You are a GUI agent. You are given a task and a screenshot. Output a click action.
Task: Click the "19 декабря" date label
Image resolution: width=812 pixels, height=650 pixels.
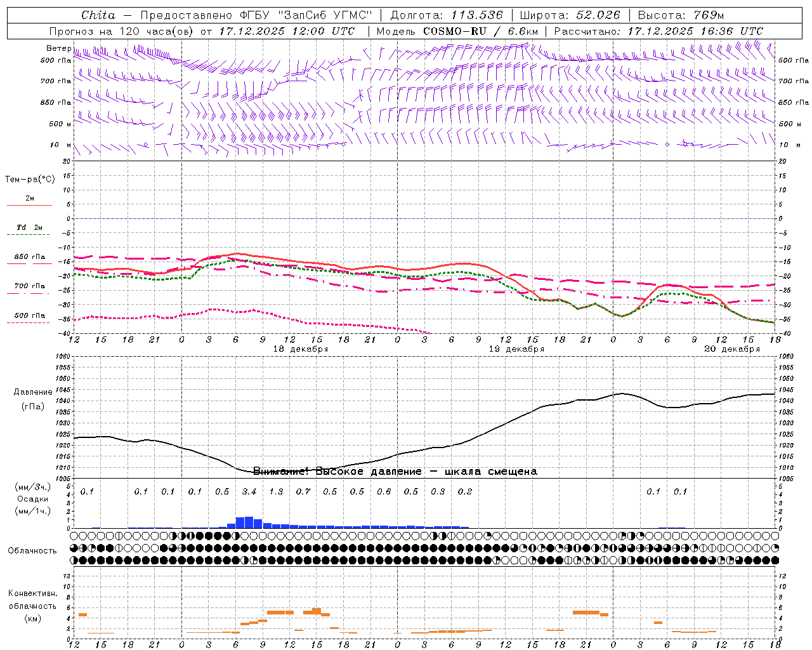tap(516, 348)
